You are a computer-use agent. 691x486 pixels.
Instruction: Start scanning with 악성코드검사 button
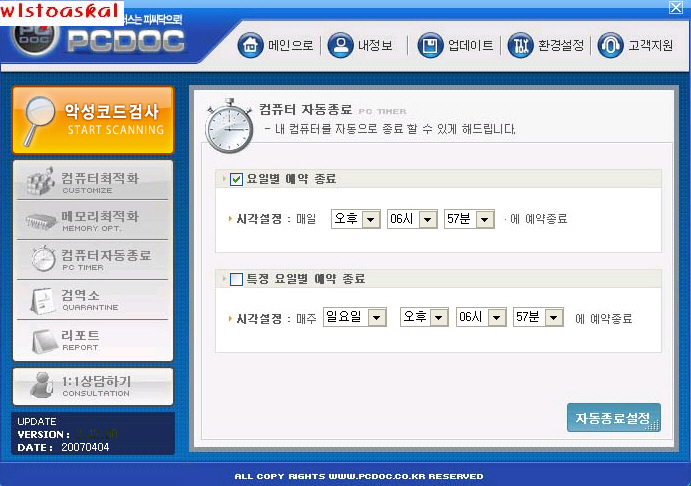[x=93, y=120]
